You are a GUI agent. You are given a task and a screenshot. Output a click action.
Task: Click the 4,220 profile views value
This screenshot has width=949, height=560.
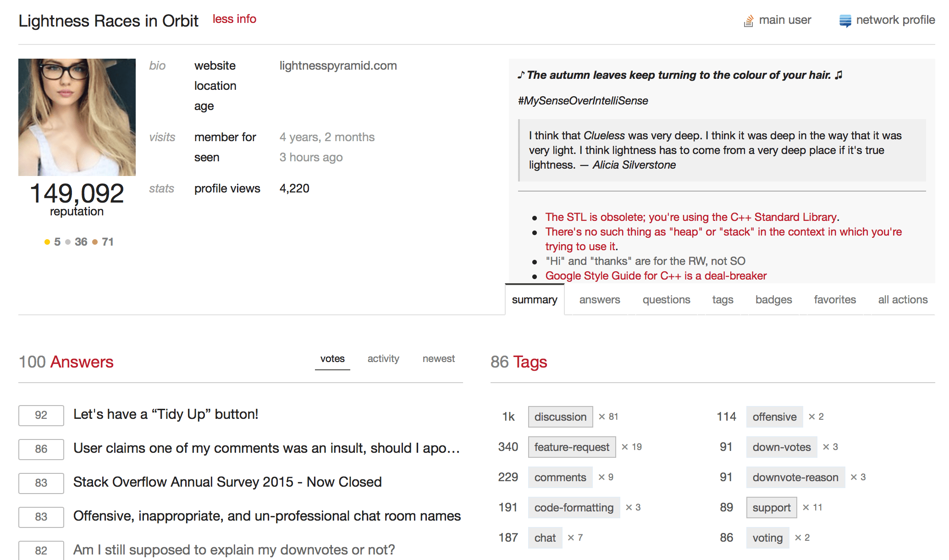tap(294, 188)
